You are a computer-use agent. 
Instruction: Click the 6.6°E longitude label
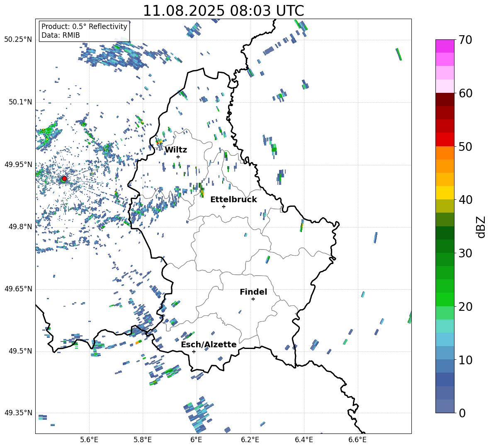coord(357,440)
